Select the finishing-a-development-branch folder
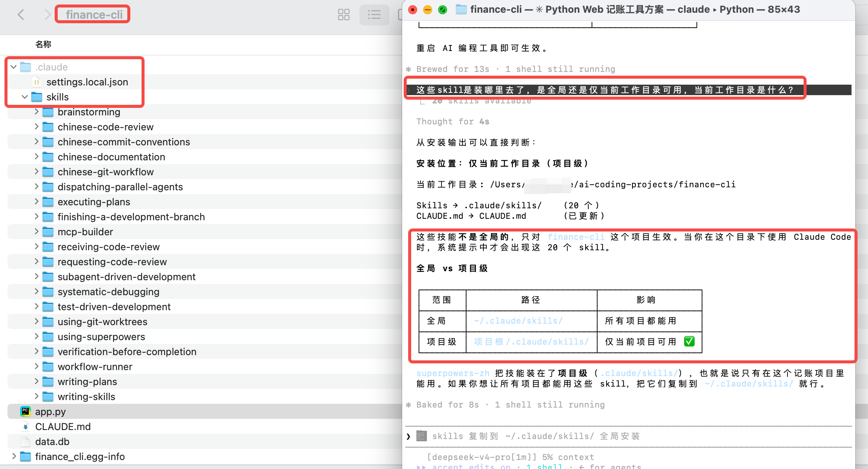 point(131,217)
